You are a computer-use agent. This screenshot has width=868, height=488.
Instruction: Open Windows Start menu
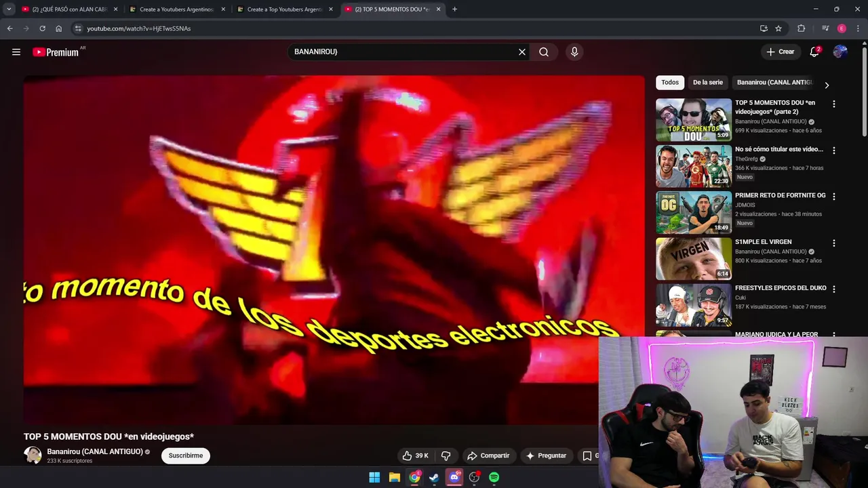pos(374,477)
